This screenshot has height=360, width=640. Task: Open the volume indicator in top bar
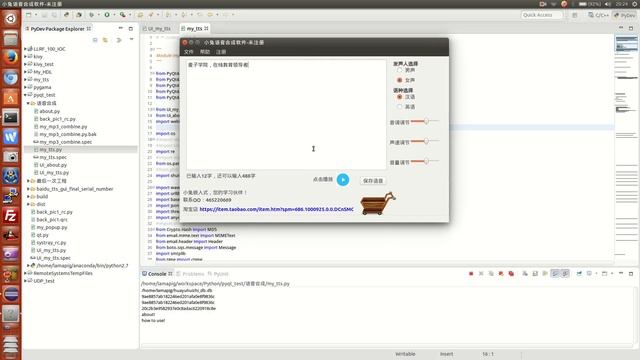608,4
